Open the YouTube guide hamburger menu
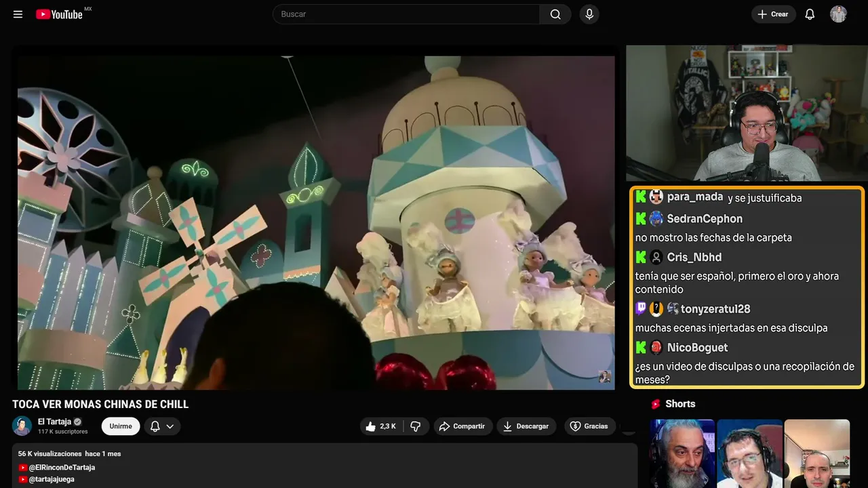The image size is (868, 488). (x=18, y=14)
